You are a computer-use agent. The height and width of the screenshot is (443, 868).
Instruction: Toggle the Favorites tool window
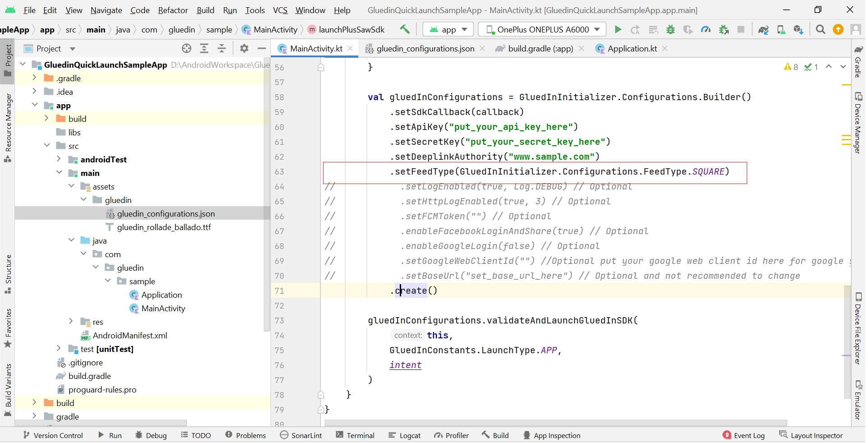[x=8, y=328]
